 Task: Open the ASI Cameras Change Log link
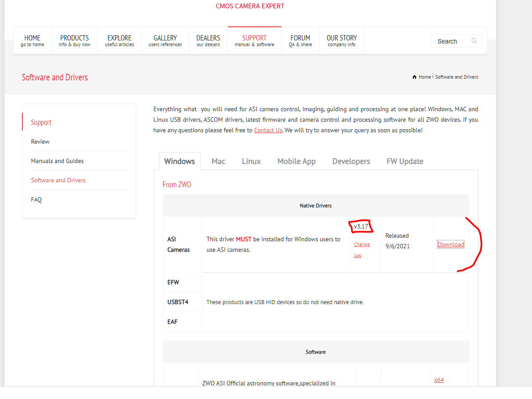[x=362, y=250]
